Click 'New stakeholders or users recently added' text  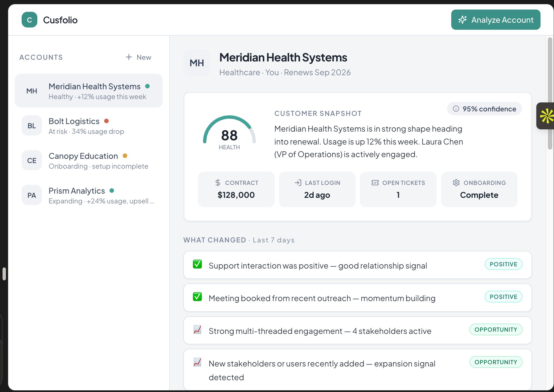tap(322, 370)
